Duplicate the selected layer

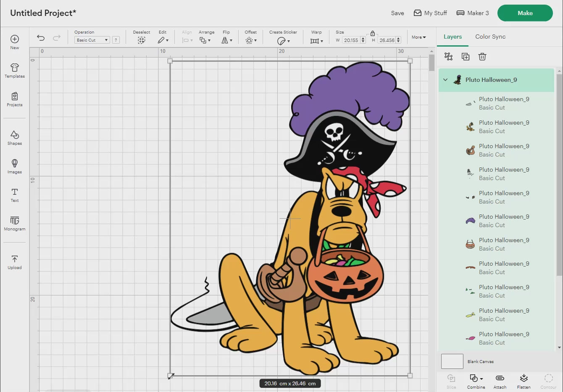[466, 57]
